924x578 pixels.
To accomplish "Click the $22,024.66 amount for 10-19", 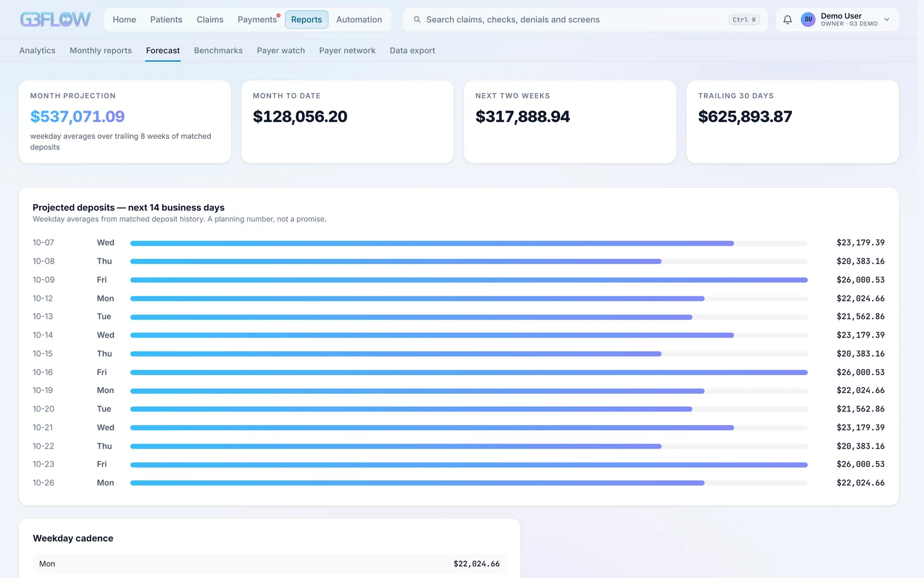I will tap(860, 391).
